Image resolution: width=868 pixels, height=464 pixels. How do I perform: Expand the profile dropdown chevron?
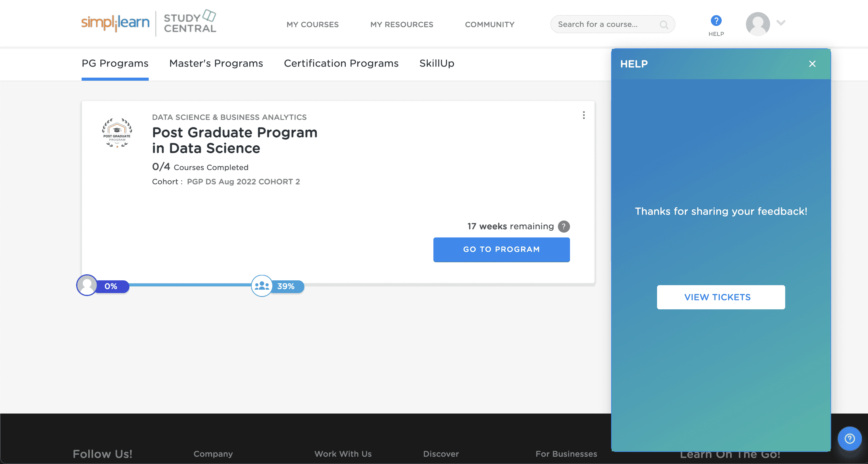click(781, 23)
